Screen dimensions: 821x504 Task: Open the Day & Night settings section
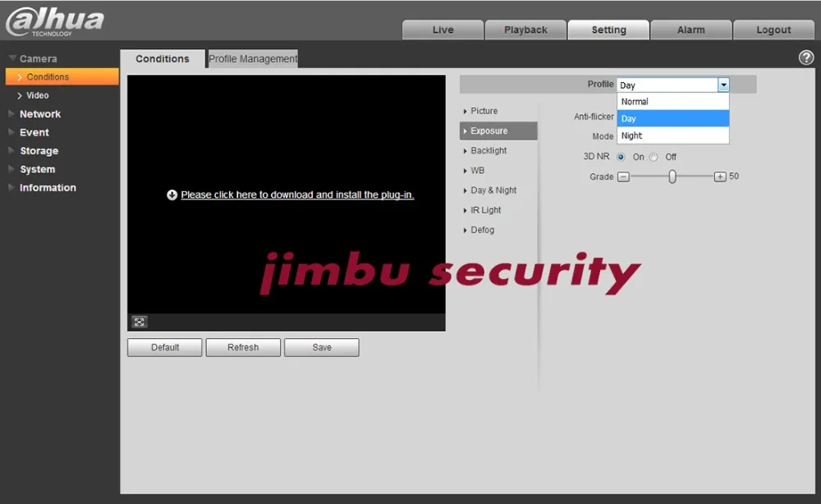pos(498,190)
